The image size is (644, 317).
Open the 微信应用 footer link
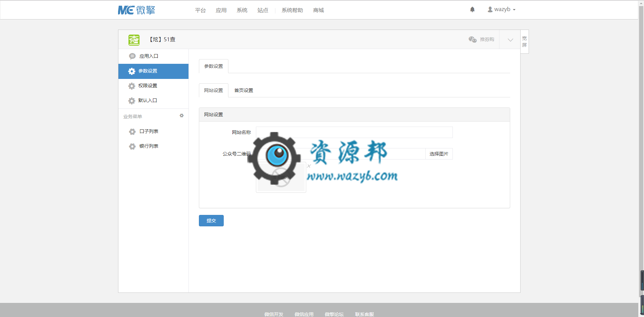304,314
